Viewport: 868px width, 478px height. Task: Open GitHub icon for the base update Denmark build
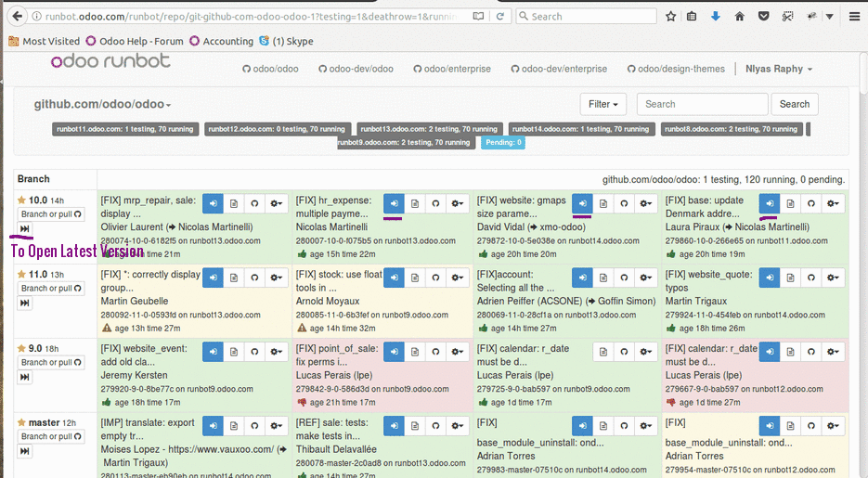811,203
